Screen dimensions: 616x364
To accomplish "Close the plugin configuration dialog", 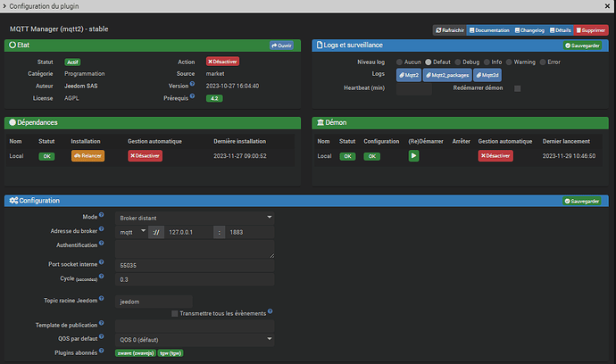I will [x=607, y=6].
